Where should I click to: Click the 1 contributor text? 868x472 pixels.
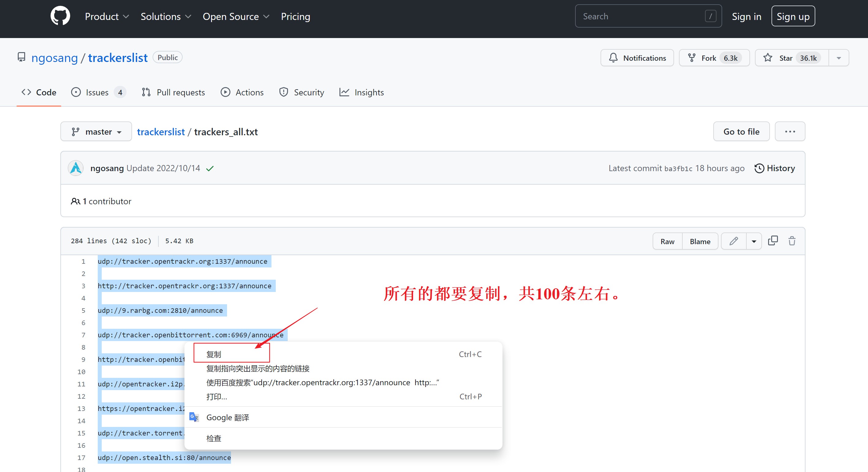pyautogui.click(x=107, y=201)
